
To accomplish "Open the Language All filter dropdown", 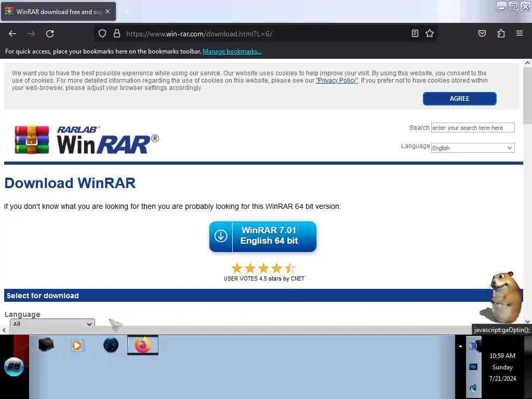I will 52,323.
